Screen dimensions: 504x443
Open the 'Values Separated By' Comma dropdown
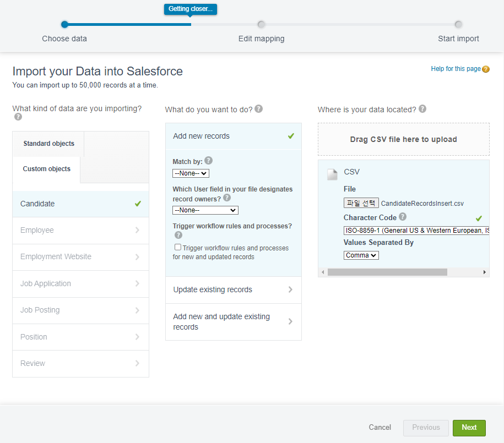coord(361,255)
